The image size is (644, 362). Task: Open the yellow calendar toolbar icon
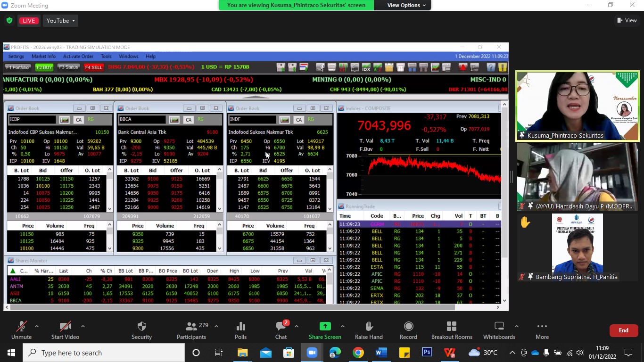coord(389,67)
